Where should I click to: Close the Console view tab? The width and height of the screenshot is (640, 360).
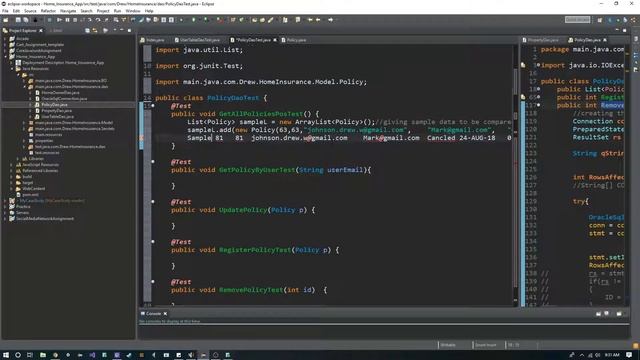(x=165, y=313)
